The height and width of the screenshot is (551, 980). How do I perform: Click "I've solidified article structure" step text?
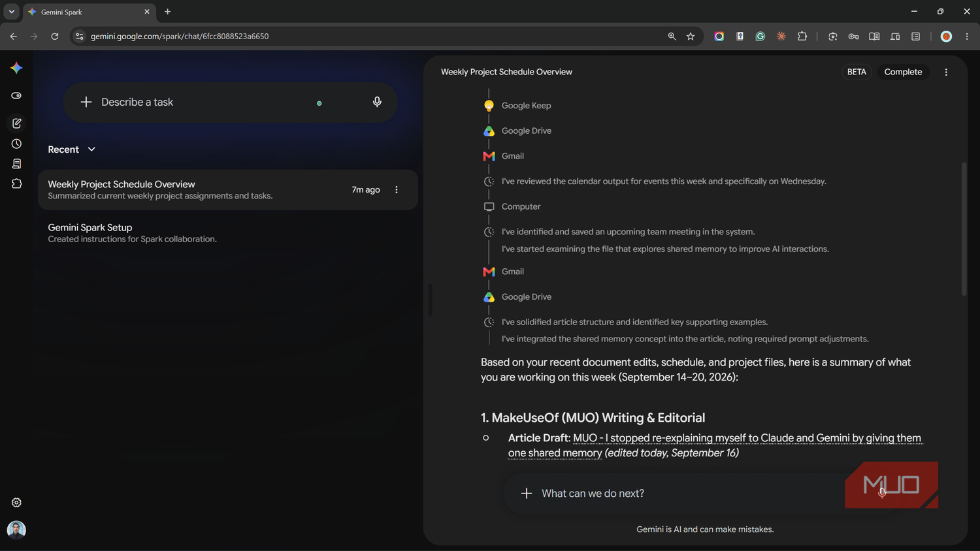point(634,322)
